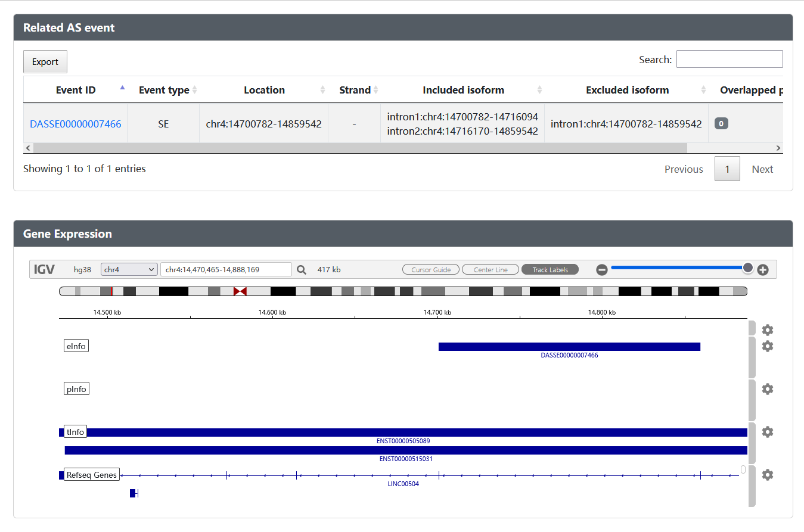
Task: Open settings gear for Refseq Genes track
Action: coord(768,475)
